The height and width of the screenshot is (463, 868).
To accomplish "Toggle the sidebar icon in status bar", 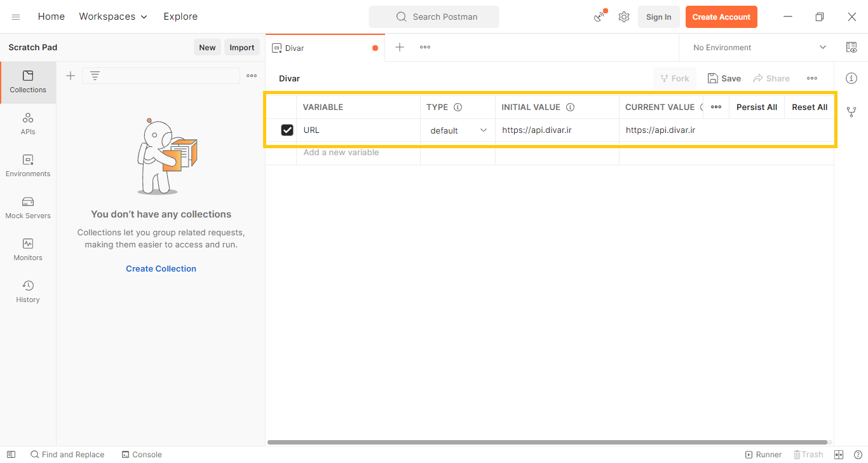I will coord(11,455).
